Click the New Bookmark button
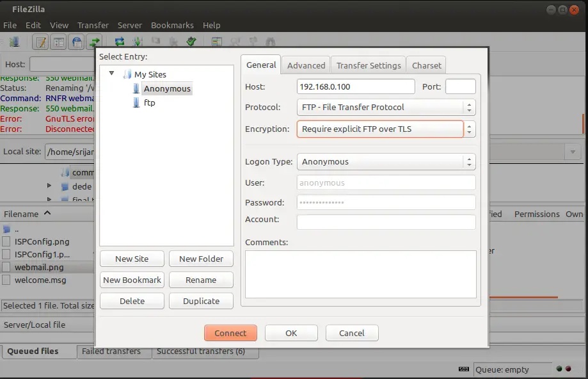Viewport: 588px width, 379px height. (132, 280)
